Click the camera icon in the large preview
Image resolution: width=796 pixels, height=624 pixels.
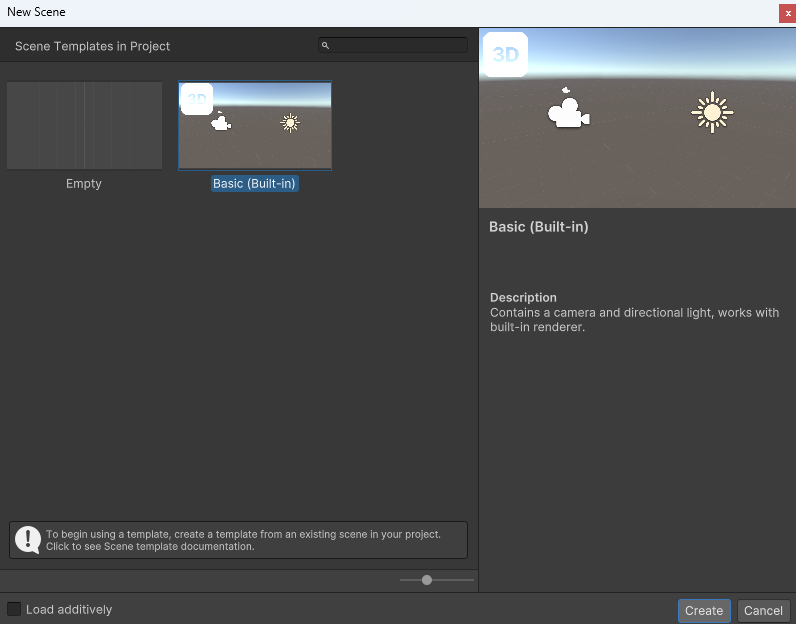click(568, 108)
